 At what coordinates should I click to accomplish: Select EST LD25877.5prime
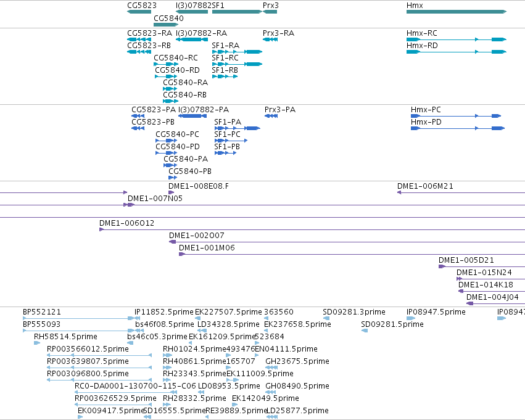272,417
